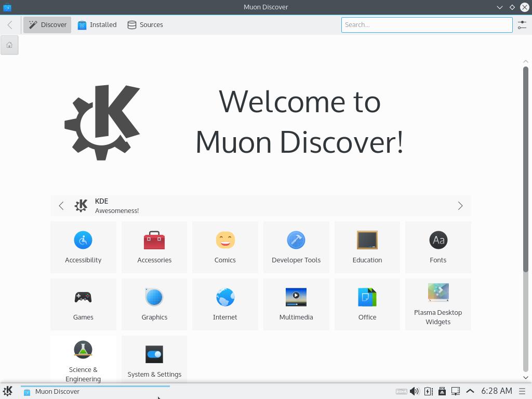
Task: Open the volume tray icon
Action: [x=414, y=391]
